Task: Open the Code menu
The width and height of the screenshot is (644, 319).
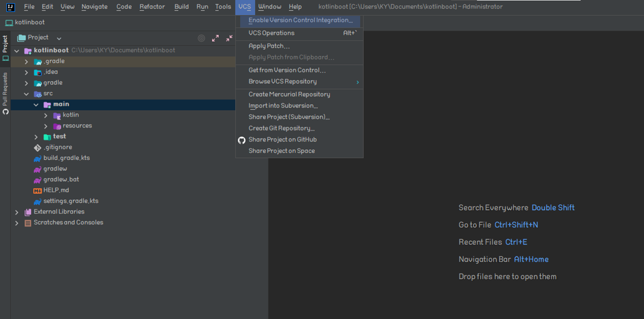Action: coord(124,7)
